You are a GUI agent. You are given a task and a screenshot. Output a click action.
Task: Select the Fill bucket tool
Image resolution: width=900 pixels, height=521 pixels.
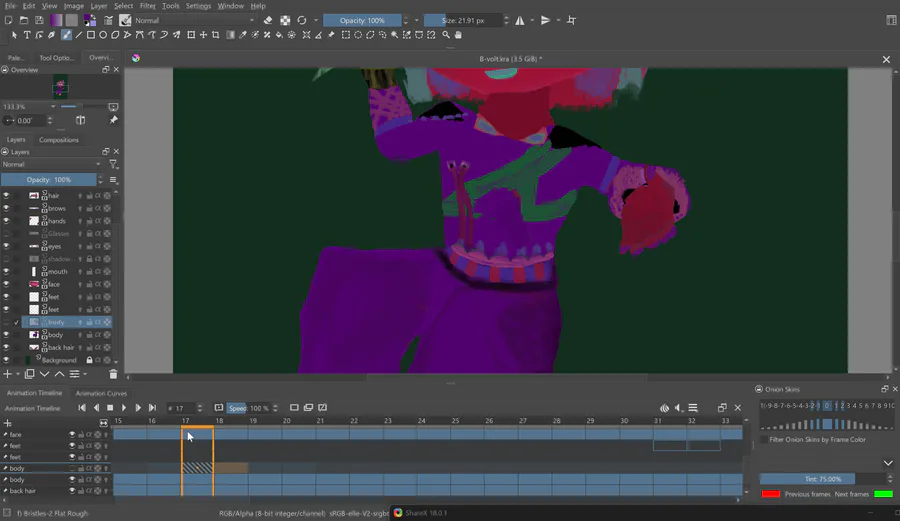tap(280, 35)
